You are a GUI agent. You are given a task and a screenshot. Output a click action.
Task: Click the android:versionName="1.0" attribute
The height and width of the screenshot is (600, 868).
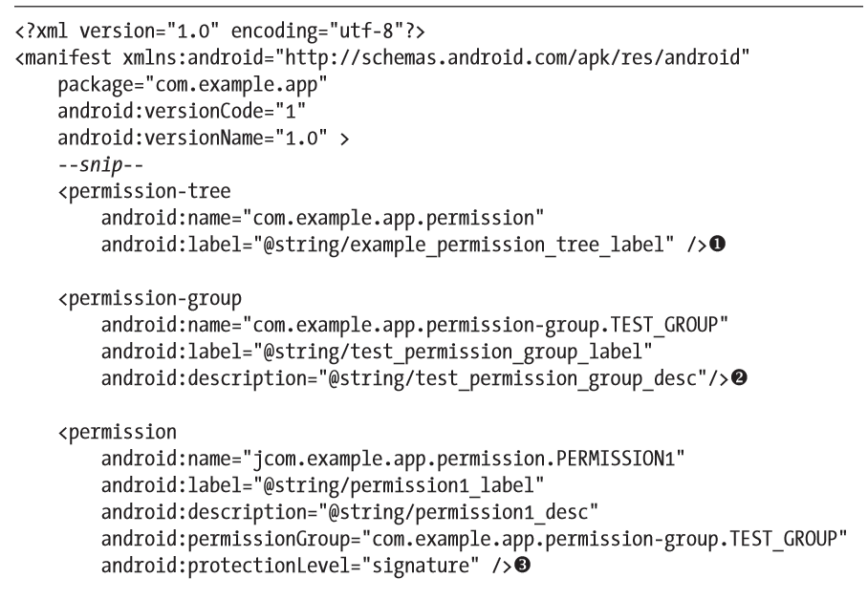193,138
